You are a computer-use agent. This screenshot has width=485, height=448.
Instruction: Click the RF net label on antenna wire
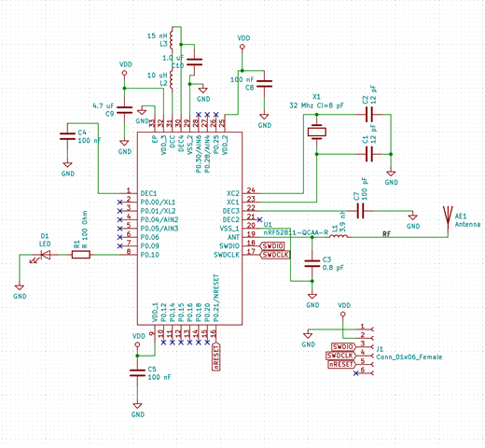tap(386, 233)
